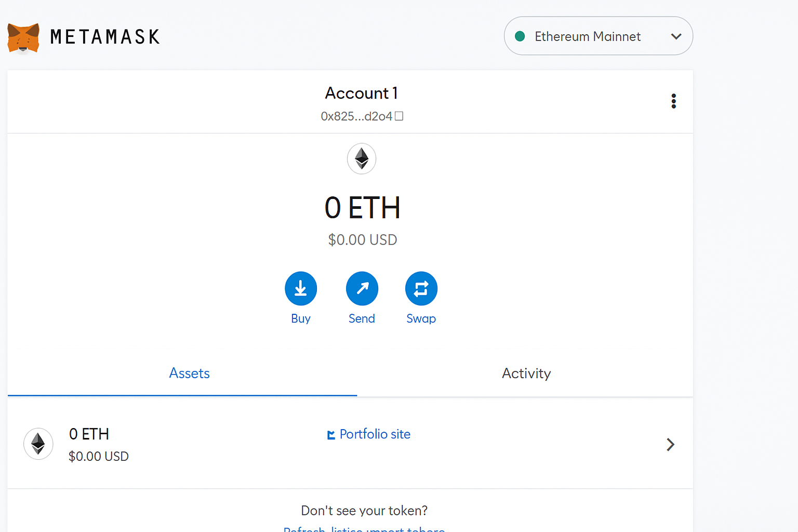Tap the Swap arrows icon
This screenshot has width=798, height=532.
point(421,288)
